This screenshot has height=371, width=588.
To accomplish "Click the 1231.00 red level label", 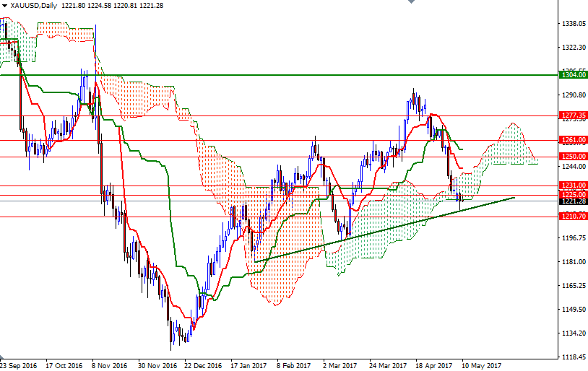I will coord(573,185).
